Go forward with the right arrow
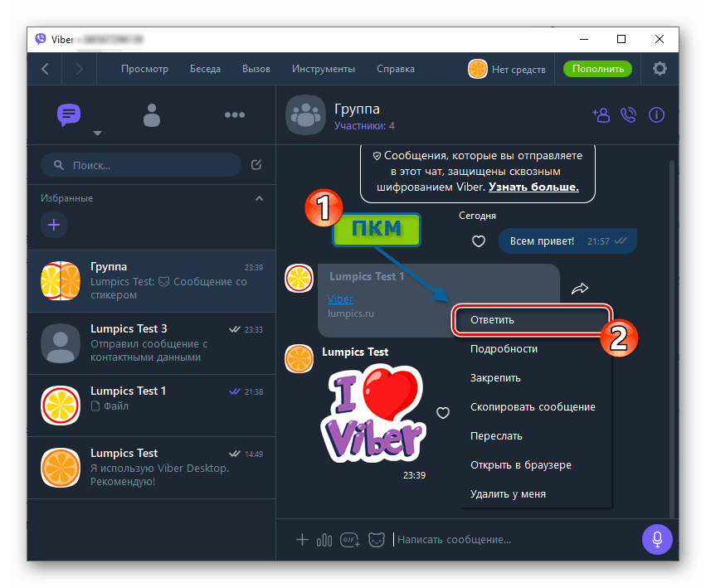 (x=80, y=69)
